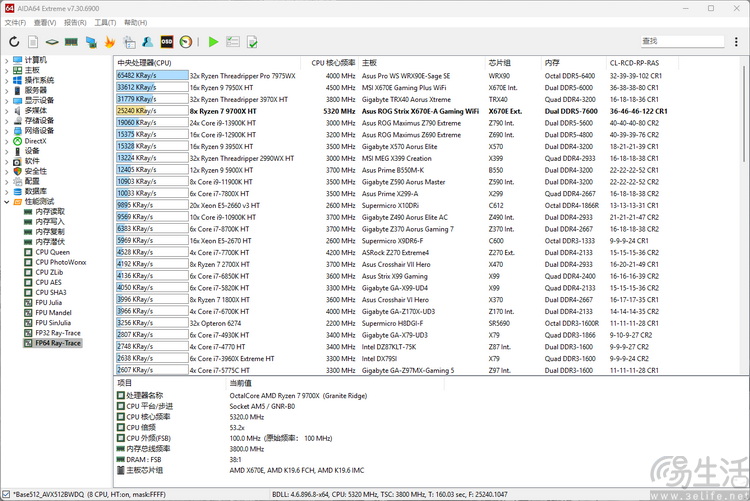Click the 25240 KRay/s result bar
The height and width of the screenshot is (501, 750).
152,111
